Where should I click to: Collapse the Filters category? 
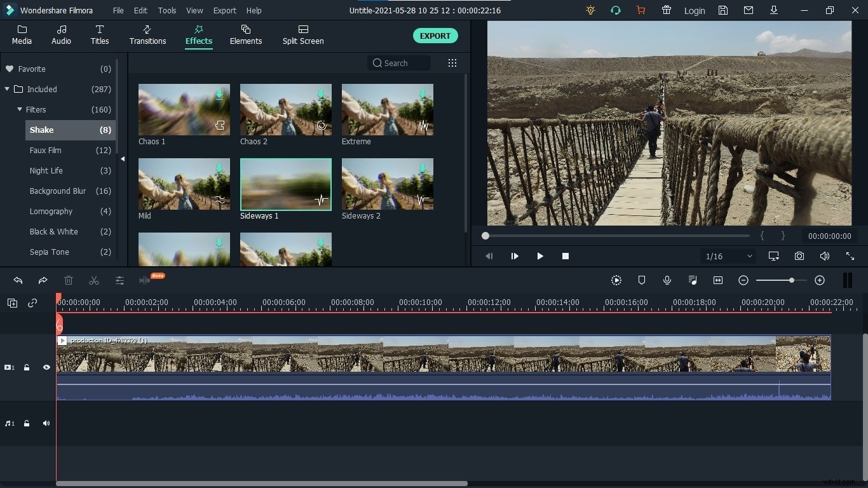tap(18, 109)
